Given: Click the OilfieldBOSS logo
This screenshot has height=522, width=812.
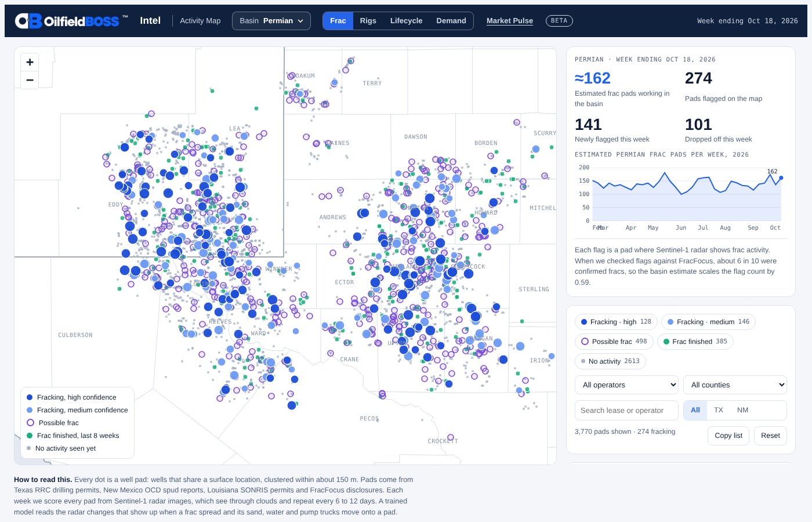Looking at the screenshot, I should [x=71, y=21].
